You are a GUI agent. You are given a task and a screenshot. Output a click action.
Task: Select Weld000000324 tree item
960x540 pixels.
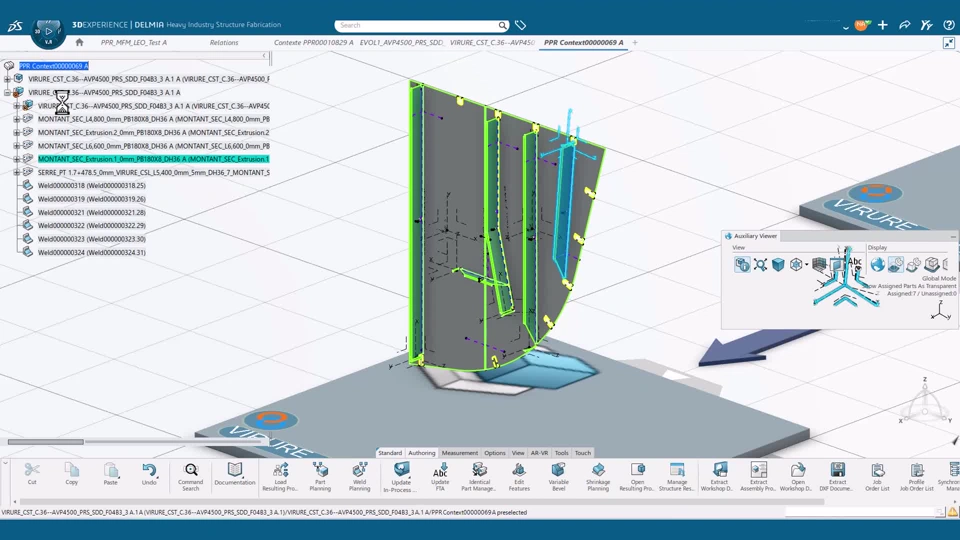click(x=92, y=252)
